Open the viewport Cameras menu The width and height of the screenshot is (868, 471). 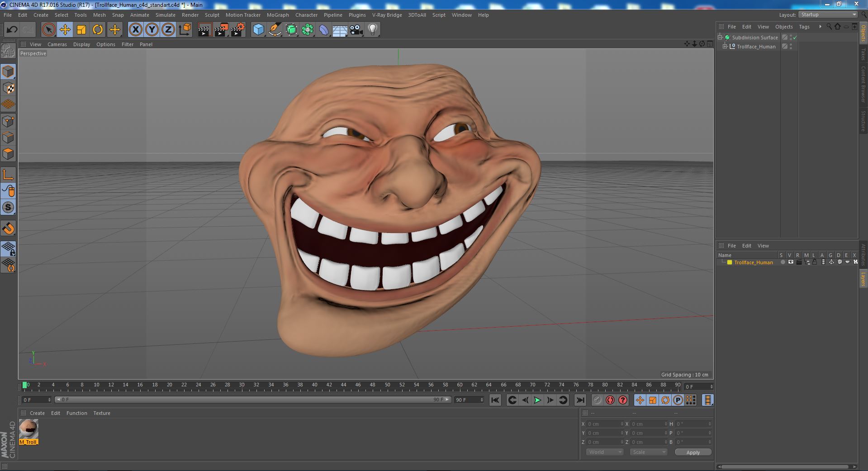[x=57, y=44]
